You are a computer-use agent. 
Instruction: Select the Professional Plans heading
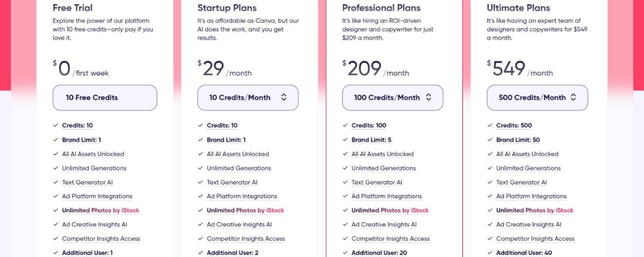pos(381,8)
